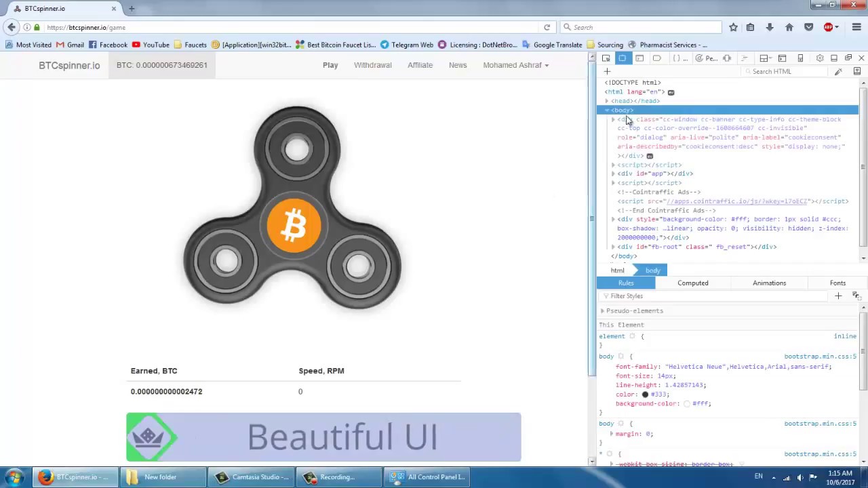Toggle the split console icon
This screenshot has width=868, height=488.
point(782,58)
